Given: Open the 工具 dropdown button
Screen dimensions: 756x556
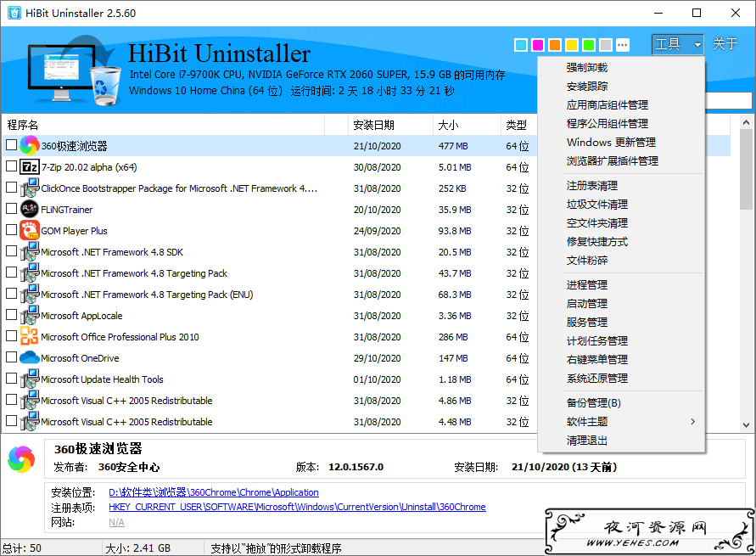Looking at the screenshot, I should click(x=677, y=44).
